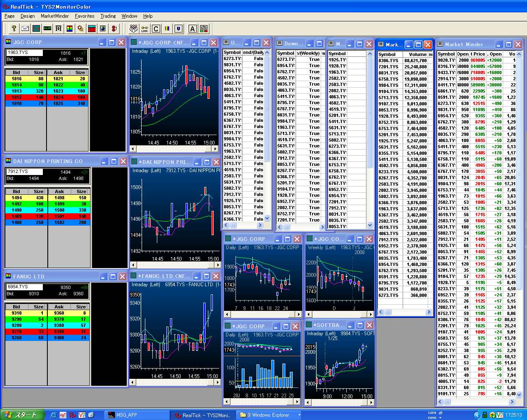Click the bowling pins toolbar icon
This screenshot has height=420, width=527.
click(133, 28)
